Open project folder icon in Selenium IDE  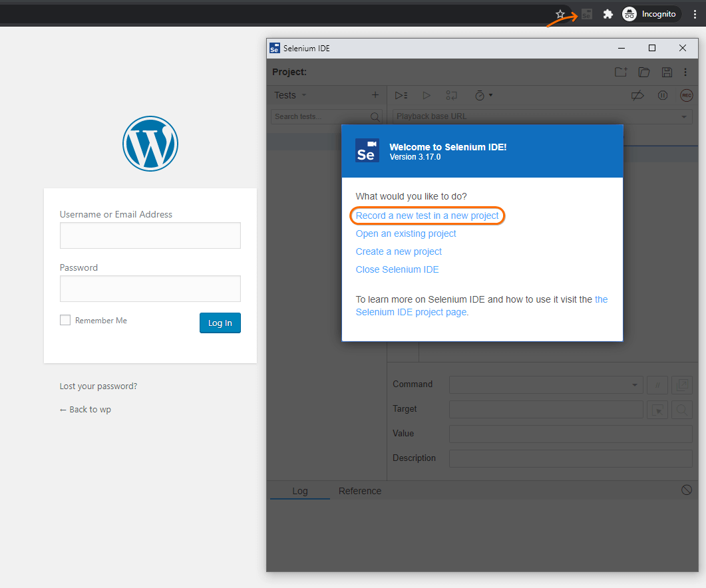click(x=644, y=72)
